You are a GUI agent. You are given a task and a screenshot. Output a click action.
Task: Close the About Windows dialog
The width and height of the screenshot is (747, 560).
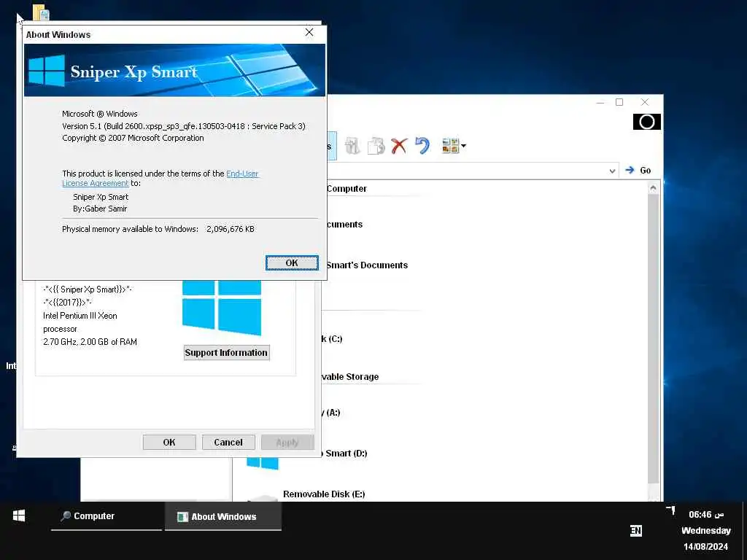click(x=309, y=32)
